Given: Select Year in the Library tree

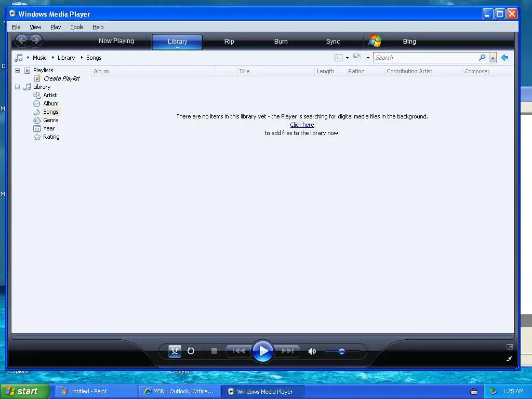Looking at the screenshot, I should click(49, 129).
